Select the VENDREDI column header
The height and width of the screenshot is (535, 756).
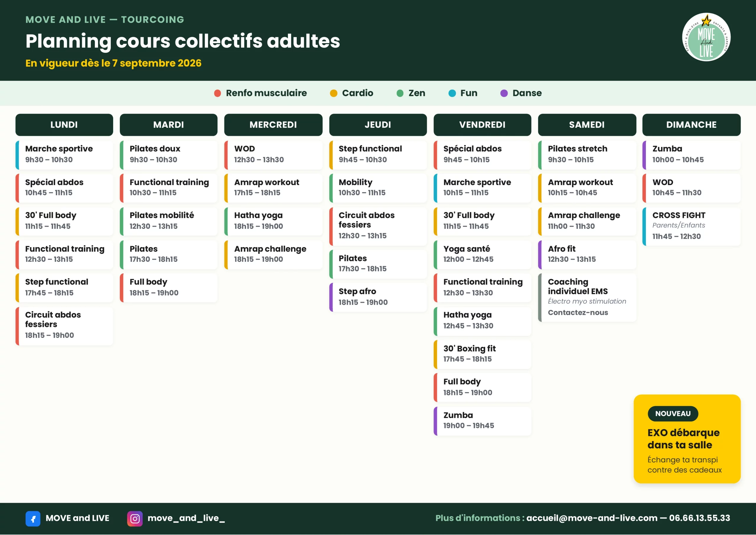(x=482, y=125)
